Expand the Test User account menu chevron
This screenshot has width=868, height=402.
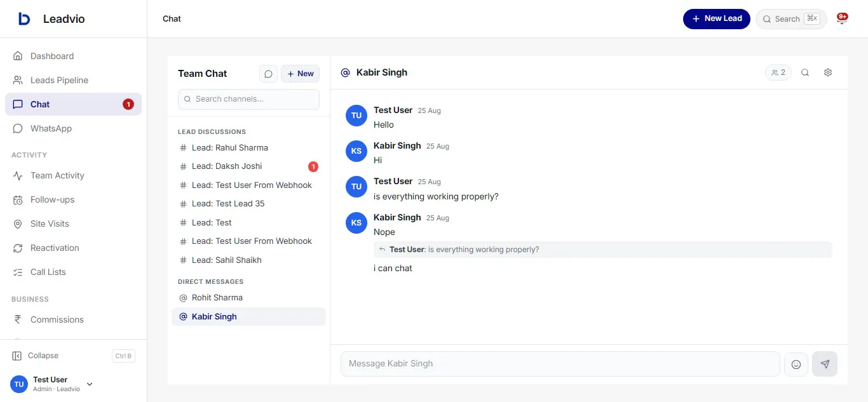[x=90, y=384]
